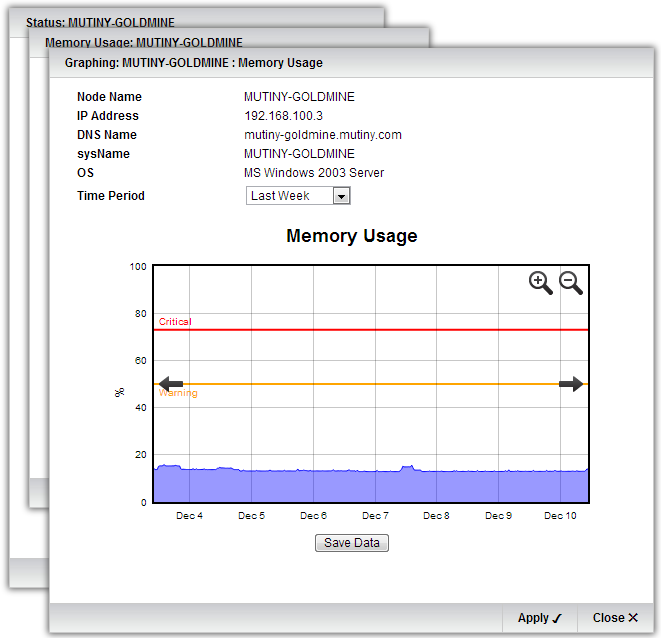Image resolution: width=661 pixels, height=638 pixels.
Task: Click the orange Warning threshold label
Action: point(178,393)
